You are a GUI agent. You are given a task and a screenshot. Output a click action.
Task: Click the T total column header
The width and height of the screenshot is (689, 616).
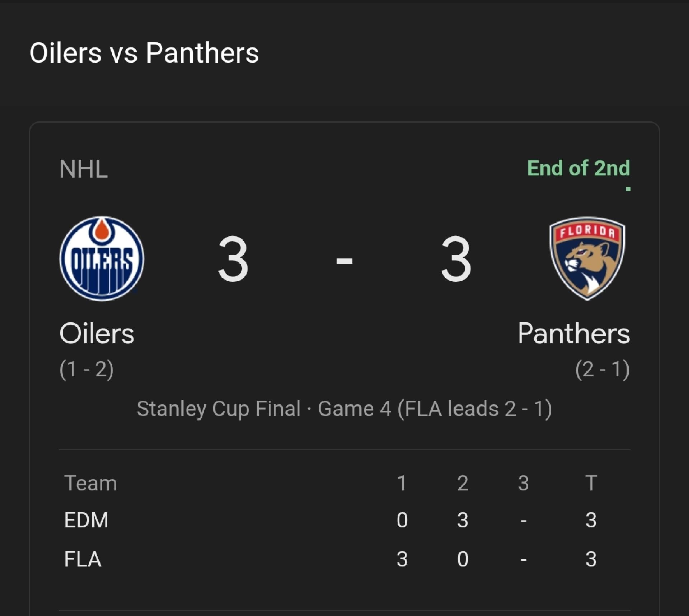click(591, 483)
